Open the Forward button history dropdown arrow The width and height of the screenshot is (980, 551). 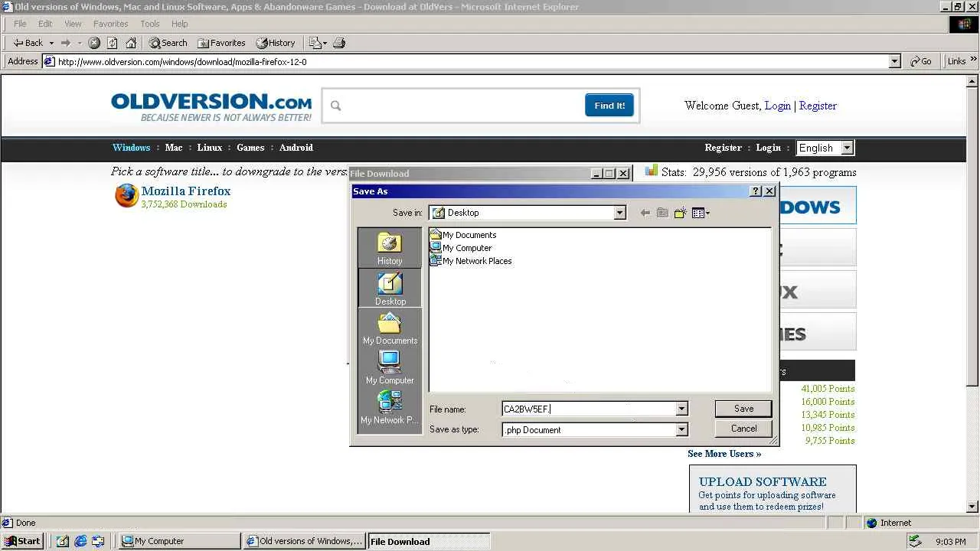click(79, 43)
